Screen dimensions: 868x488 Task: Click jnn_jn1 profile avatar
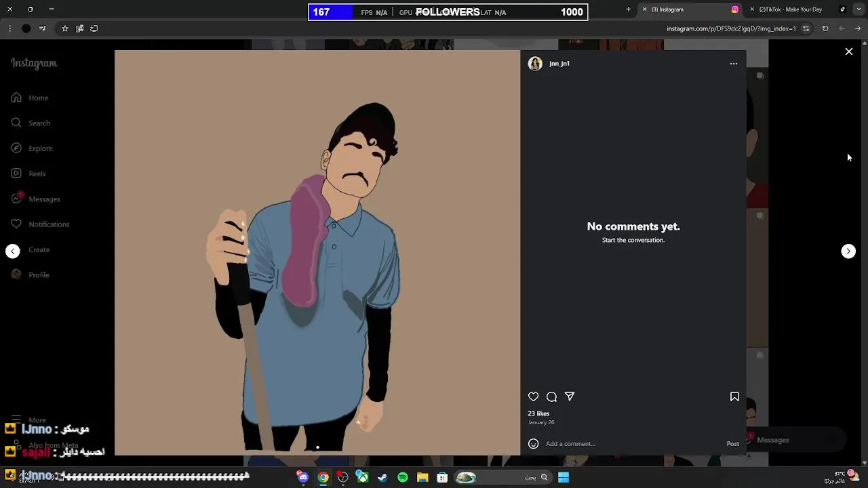[x=535, y=64]
